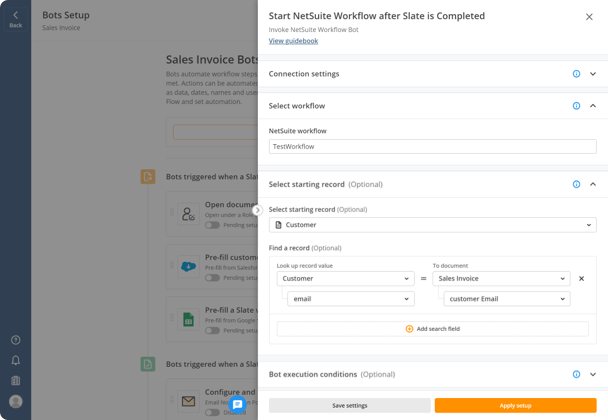Click the Sales Invoice subtitle text
This screenshot has width=608, height=420.
point(61,28)
